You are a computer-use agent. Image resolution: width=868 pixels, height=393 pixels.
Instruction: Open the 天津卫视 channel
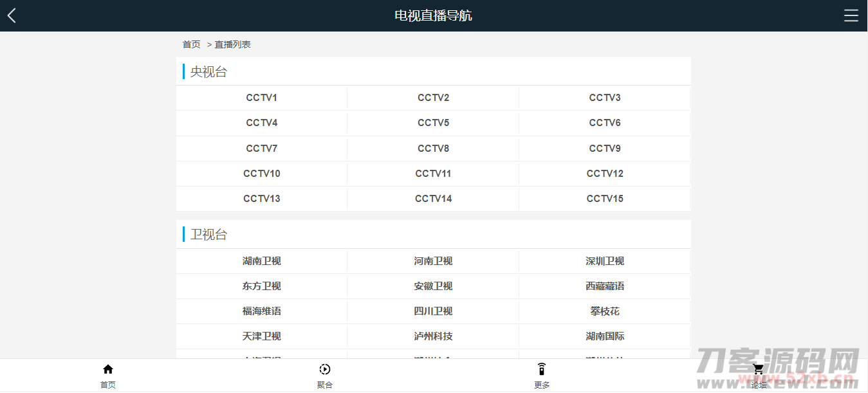(261, 336)
